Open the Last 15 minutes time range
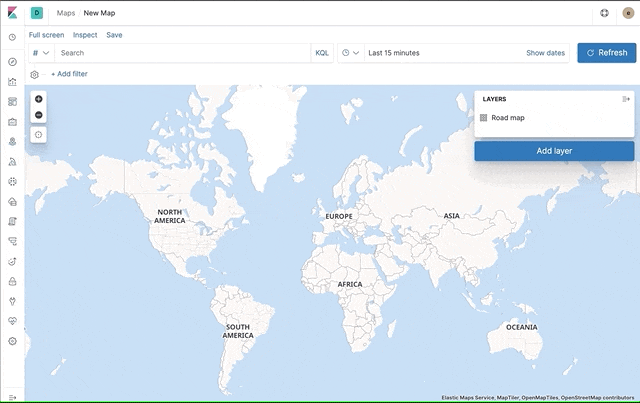 click(394, 53)
